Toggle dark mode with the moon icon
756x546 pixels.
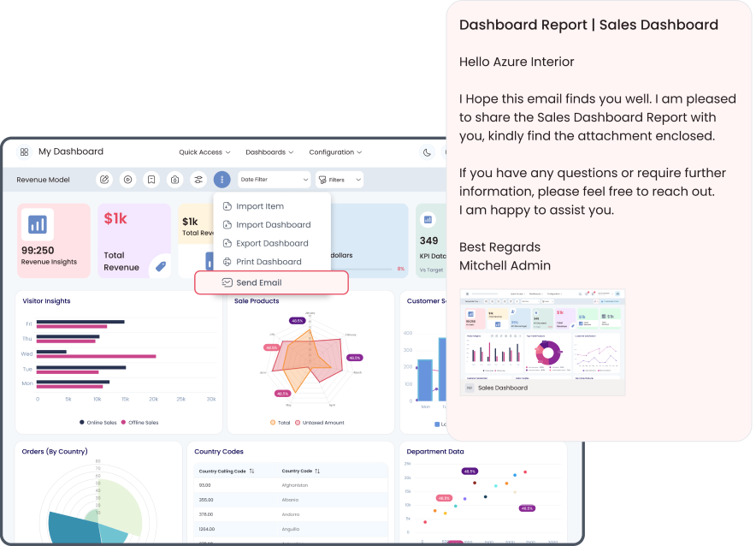point(428,152)
